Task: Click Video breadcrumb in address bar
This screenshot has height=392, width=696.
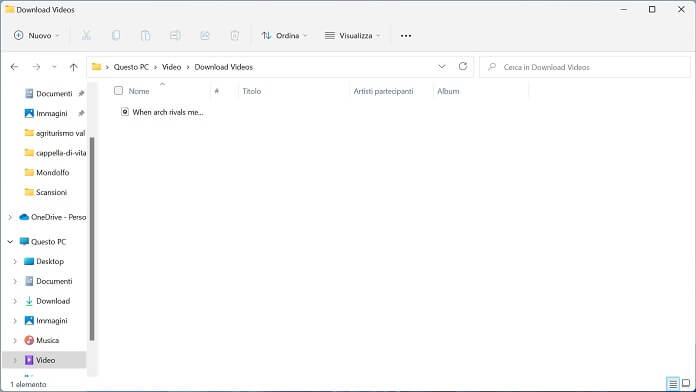Action: [171, 67]
